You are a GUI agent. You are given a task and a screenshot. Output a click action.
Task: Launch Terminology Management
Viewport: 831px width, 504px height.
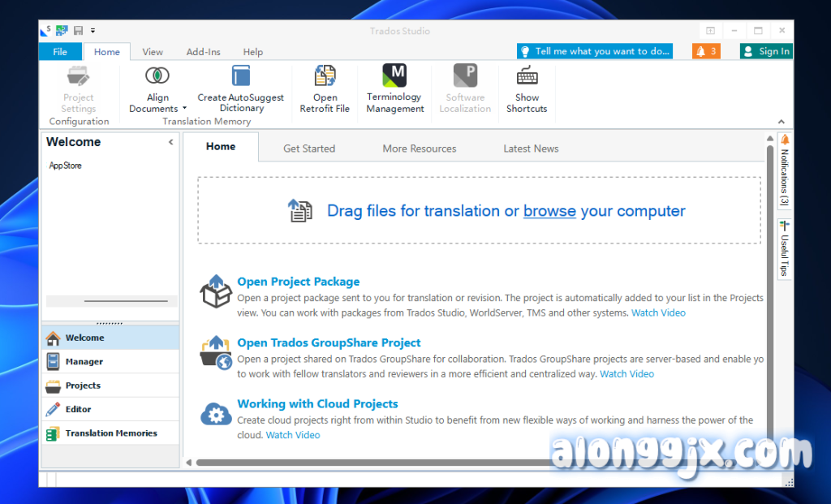[x=394, y=76]
